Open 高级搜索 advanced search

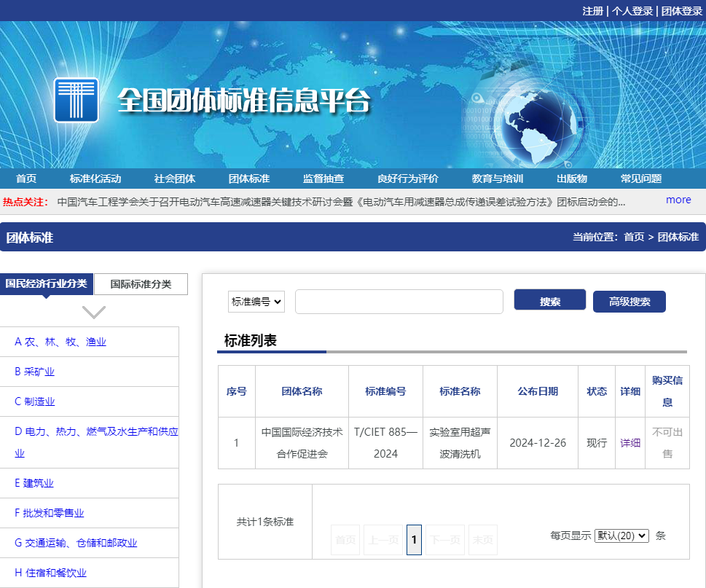[x=629, y=302]
